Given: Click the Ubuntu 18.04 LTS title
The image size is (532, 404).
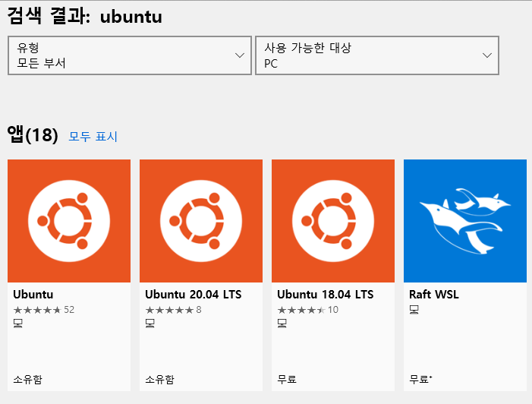Looking at the screenshot, I should click(326, 295).
